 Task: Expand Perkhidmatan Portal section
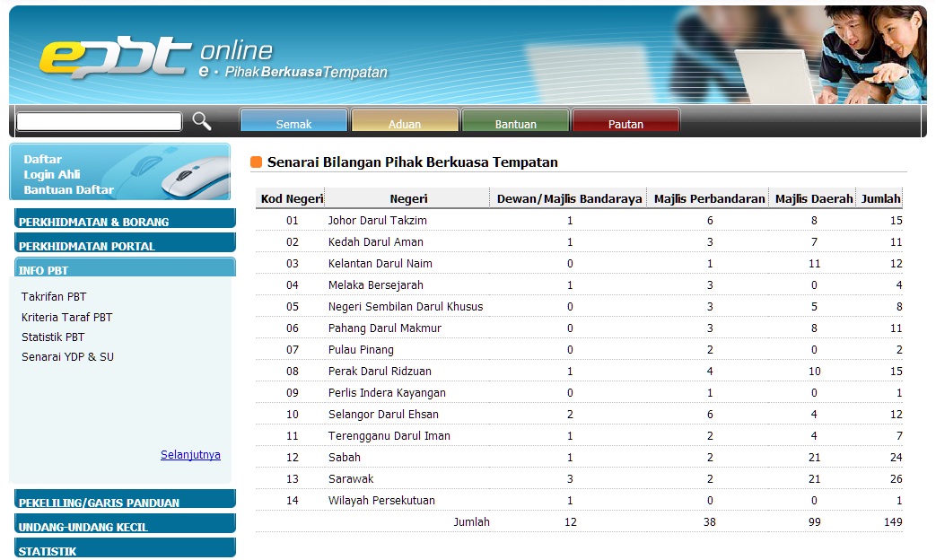125,245
